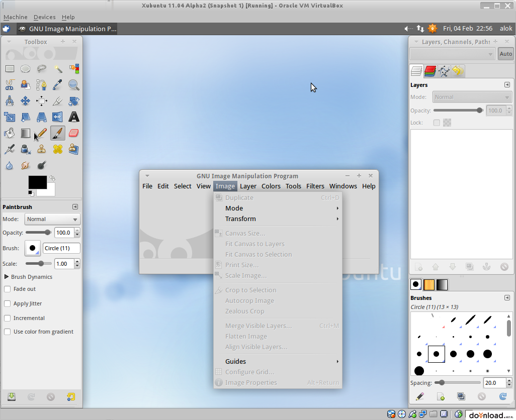Click the Spacing value field 20.0
The width and height of the screenshot is (516, 420).
pos(494,383)
